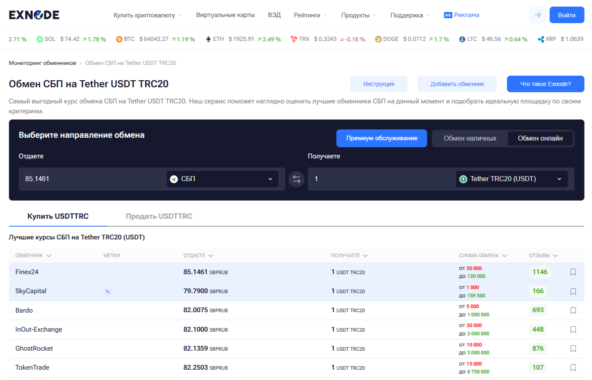Screen dimensions: 592x380
Task: Click the СБП currency icon
Action: [174, 179]
